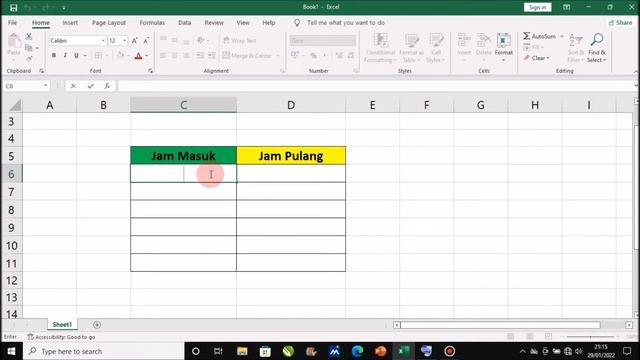Click the Cancel X in the formula bar
This screenshot has height=360, width=640.
73,86
